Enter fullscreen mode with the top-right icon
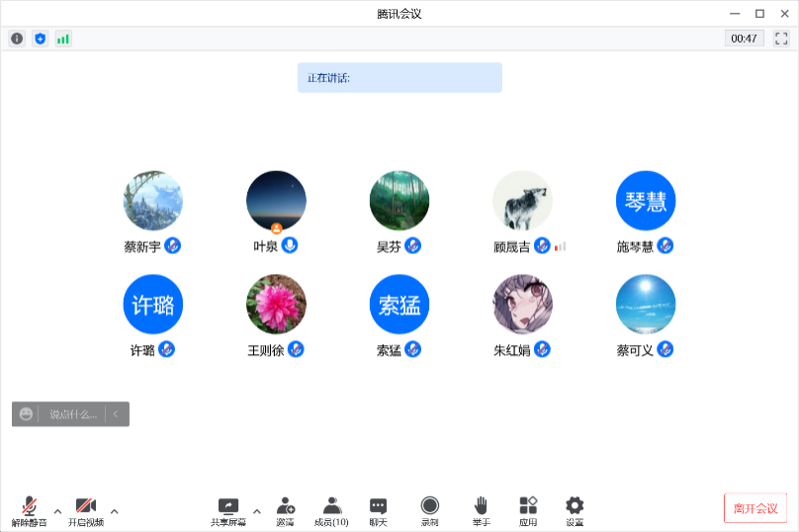Screen dimensions: 799x532 781,39
